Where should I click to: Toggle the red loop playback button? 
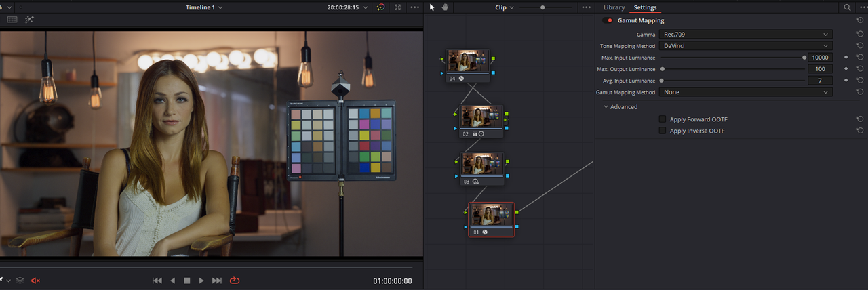point(235,280)
